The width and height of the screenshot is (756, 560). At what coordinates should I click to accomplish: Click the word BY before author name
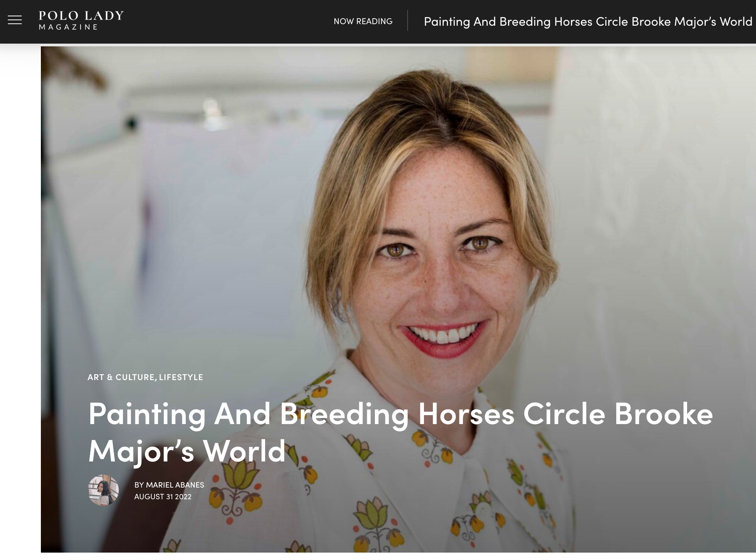click(x=139, y=485)
